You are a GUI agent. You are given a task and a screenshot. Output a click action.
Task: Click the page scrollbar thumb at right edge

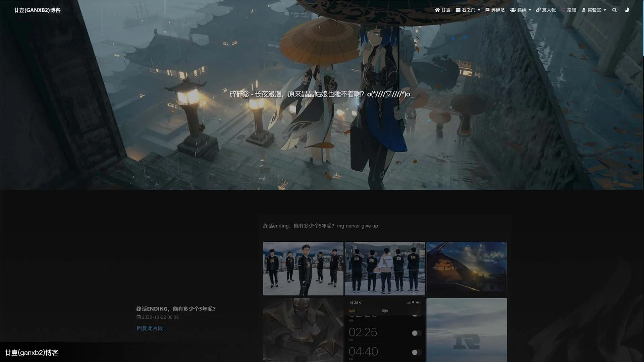pyautogui.click(x=643, y=28)
